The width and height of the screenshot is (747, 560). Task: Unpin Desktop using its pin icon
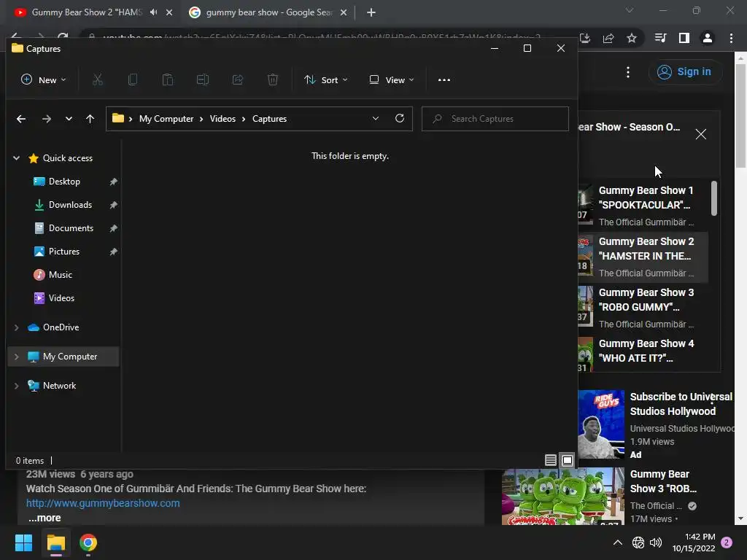click(113, 182)
